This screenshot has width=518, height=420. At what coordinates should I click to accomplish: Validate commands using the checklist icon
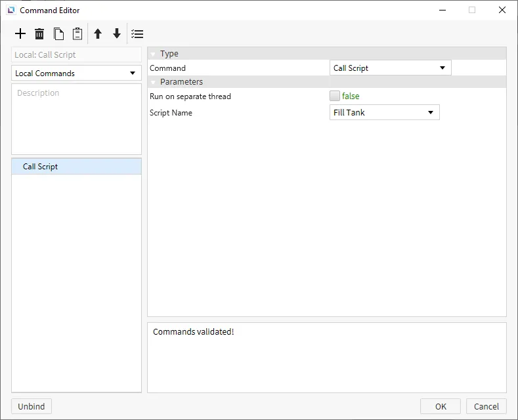click(x=137, y=34)
